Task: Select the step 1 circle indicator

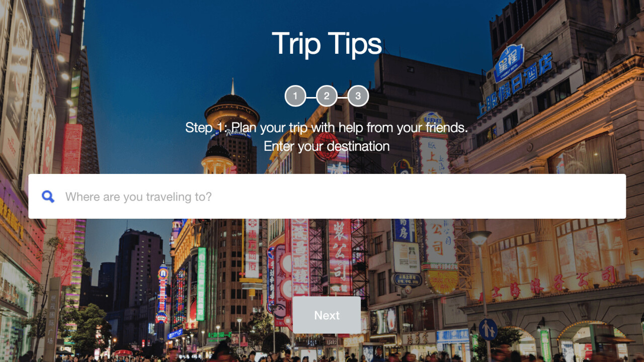Action: (295, 96)
